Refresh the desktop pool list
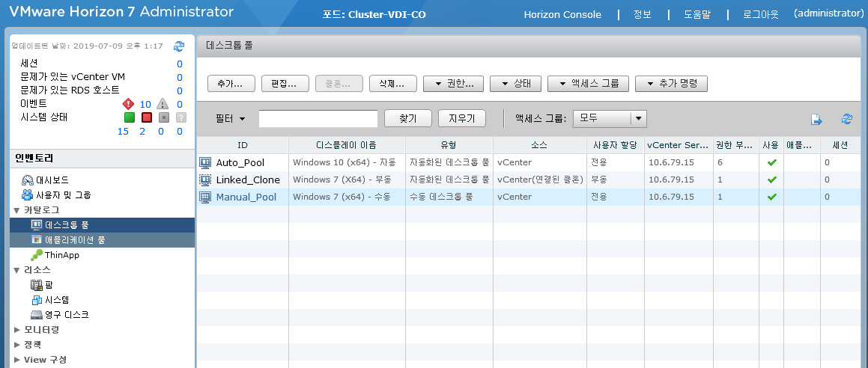This screenshot has height=368, width=868. click(x=847, y=119)
